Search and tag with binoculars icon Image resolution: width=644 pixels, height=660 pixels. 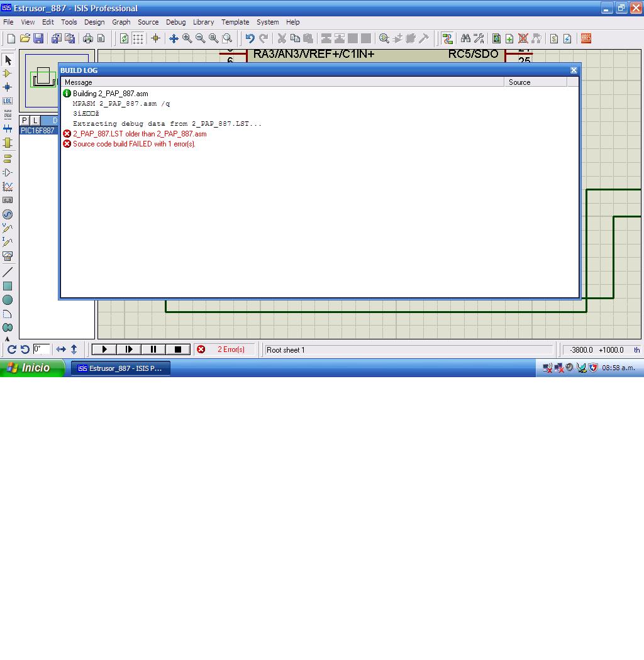465,39
